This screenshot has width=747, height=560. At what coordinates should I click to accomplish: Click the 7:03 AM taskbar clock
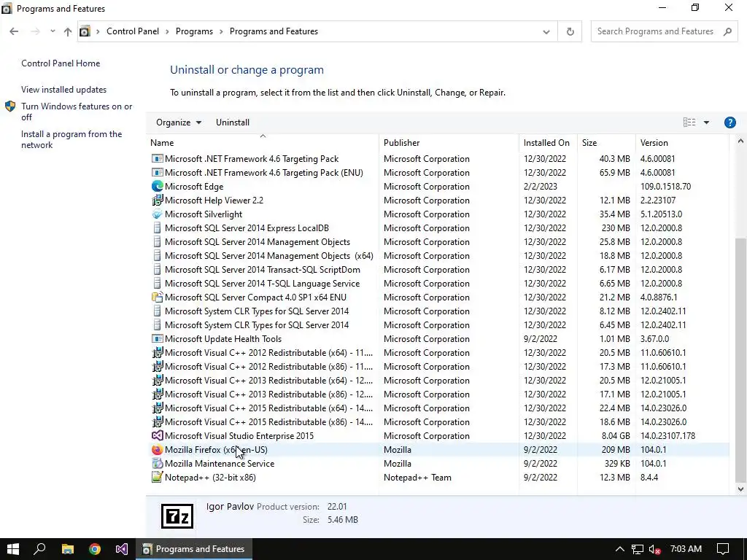pos(686,549)
